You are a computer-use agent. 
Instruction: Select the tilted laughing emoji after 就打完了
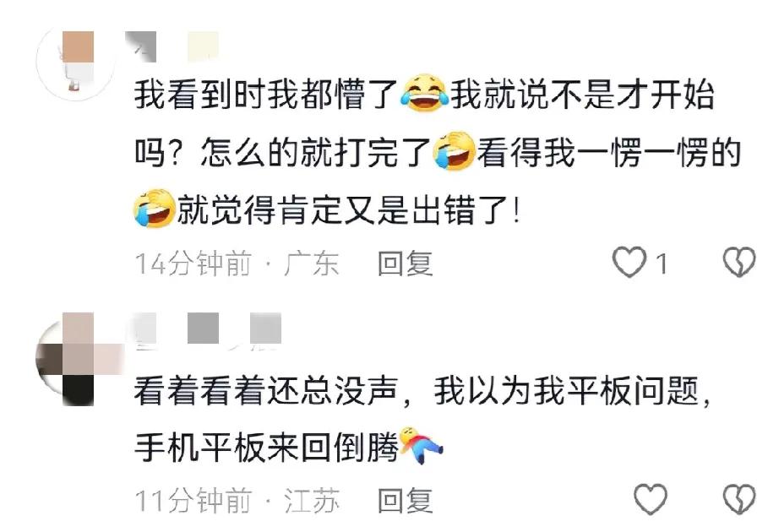coord(454,151)
